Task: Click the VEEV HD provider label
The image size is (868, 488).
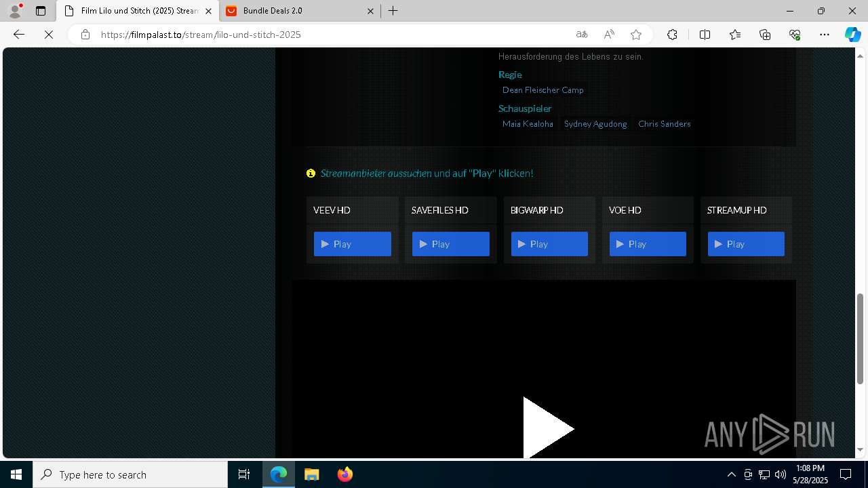Action: [x=332, y=210]
